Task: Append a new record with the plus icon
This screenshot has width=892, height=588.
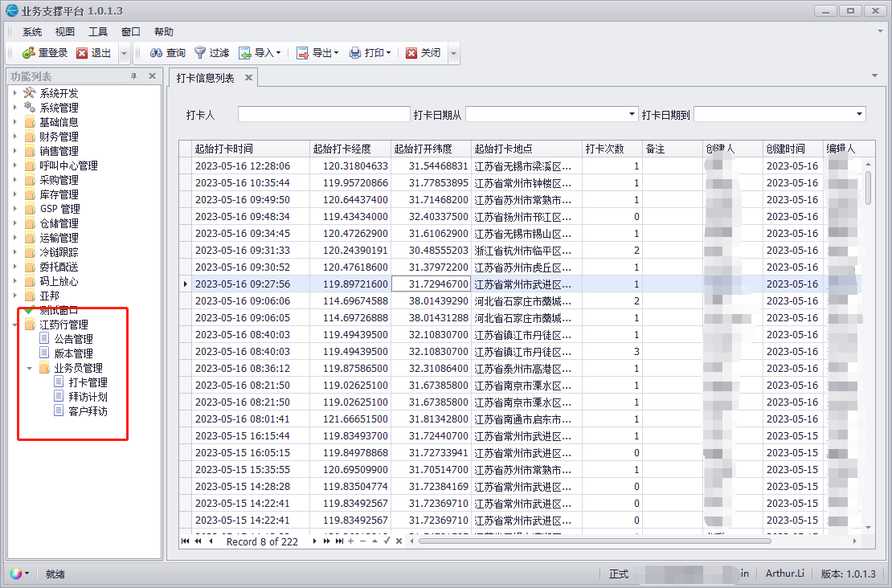Action: coord(350,541)
